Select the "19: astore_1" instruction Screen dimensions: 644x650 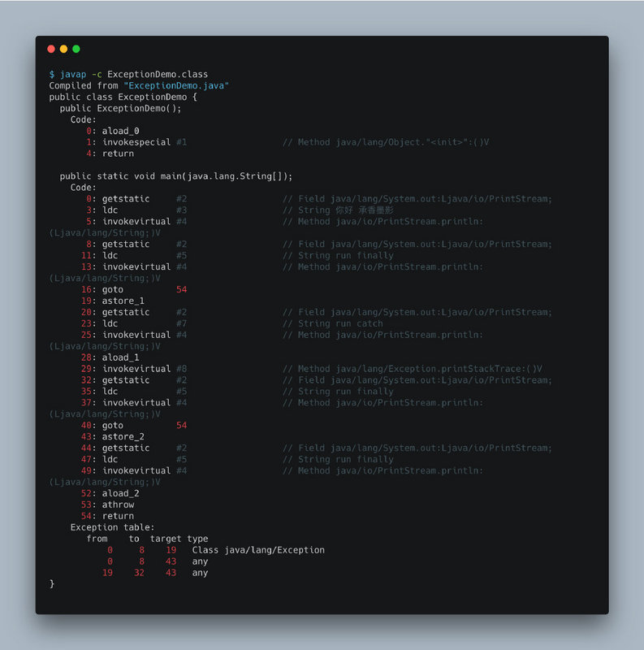[x=113, y=301]
